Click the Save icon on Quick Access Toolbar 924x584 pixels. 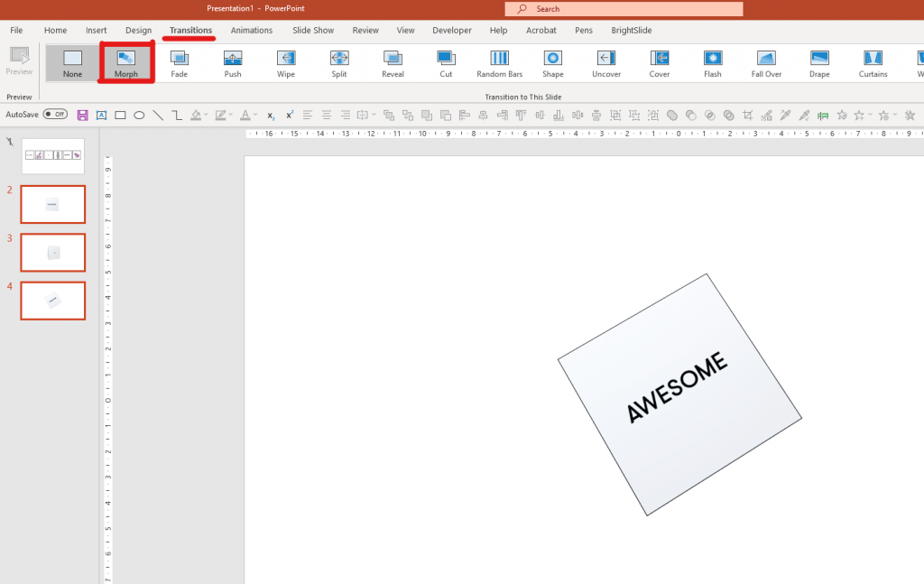point(82,115)
